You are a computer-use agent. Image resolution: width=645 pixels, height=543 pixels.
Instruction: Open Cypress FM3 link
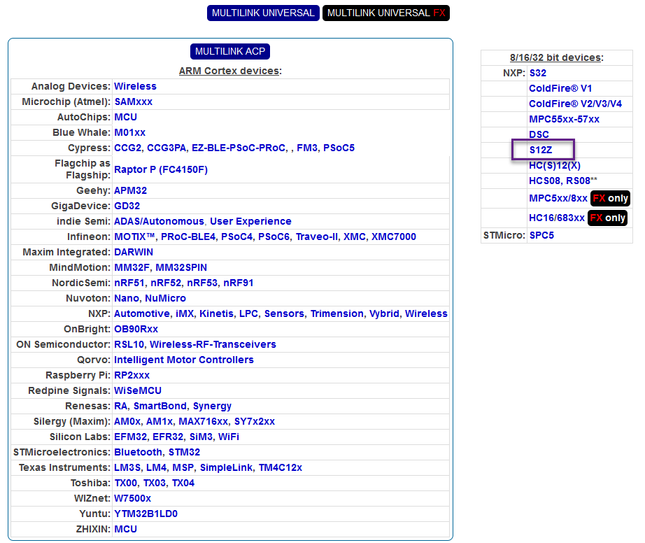[307, 148]
